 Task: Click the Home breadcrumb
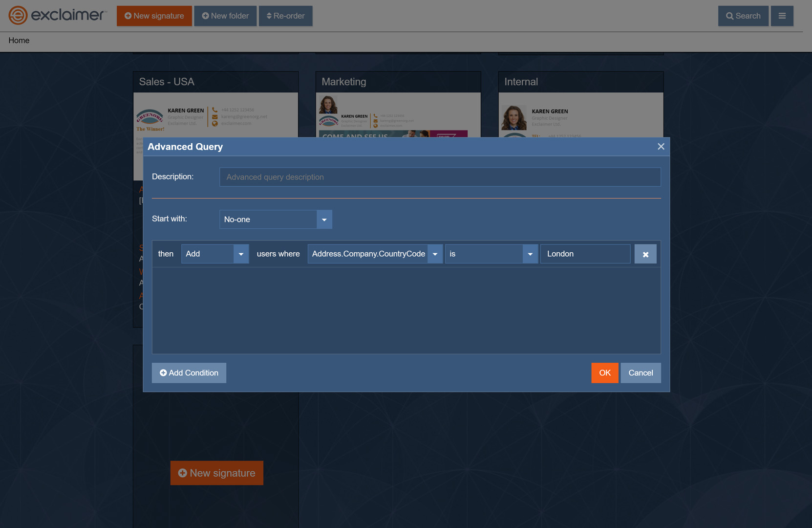click(x=19, y=41)
